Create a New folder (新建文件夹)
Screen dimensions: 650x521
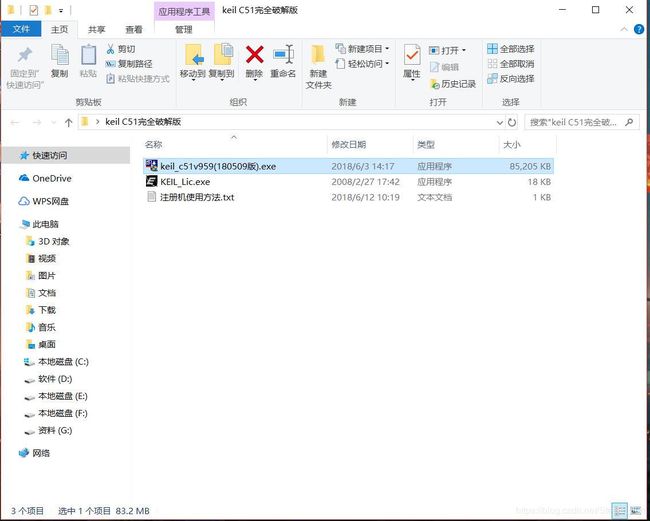tap(318, 67)
